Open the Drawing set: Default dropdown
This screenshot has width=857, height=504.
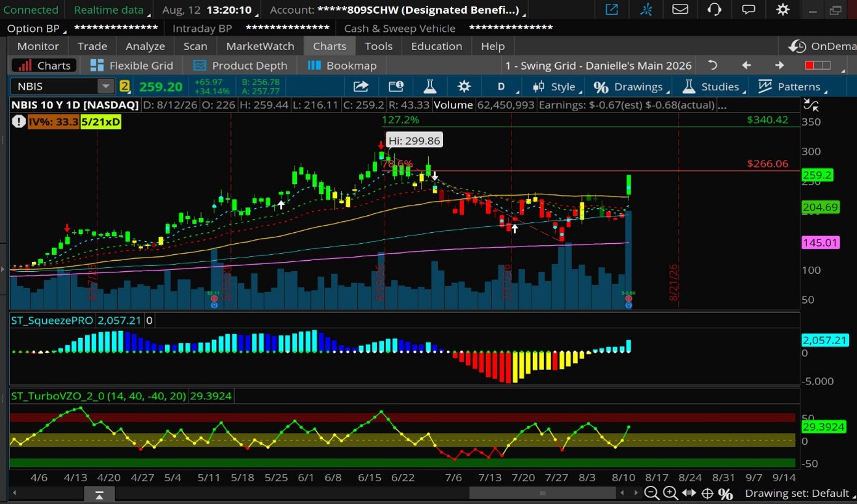point(800,493)
